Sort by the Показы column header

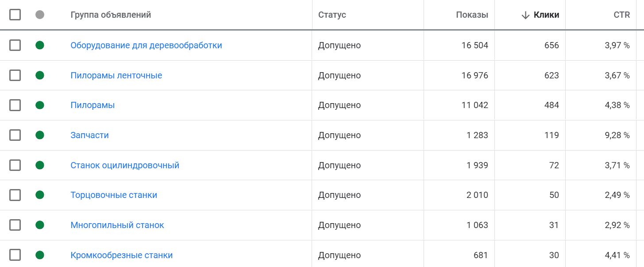(x=472, y=15)
